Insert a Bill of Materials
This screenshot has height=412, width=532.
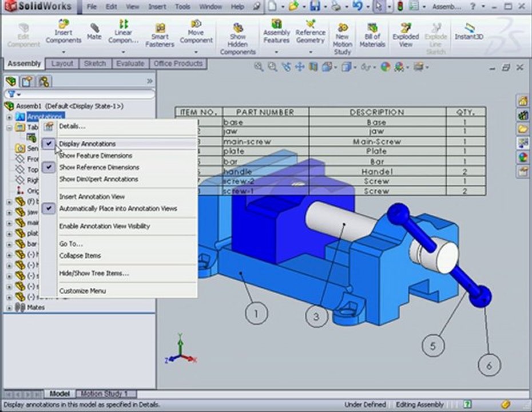(x=372, y=35)
